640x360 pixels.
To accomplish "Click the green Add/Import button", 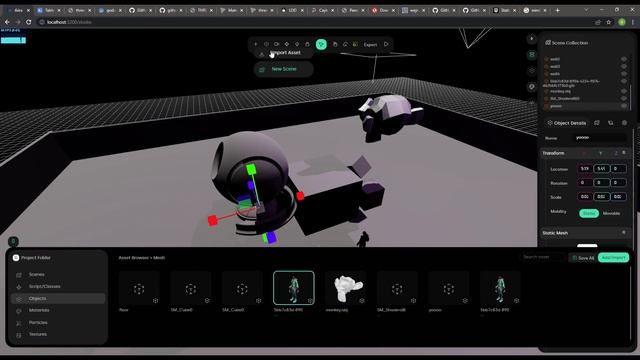I will (x=613, y=258).
